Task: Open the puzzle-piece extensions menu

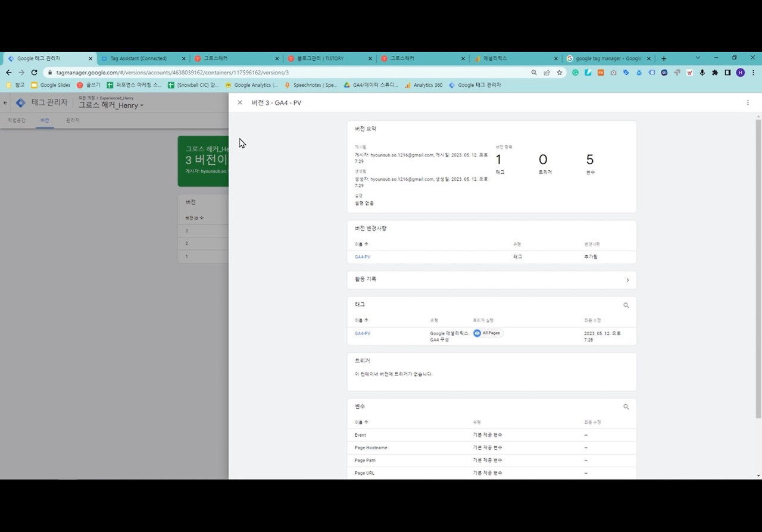Action: pyautogui.click(x=715, y=73)
